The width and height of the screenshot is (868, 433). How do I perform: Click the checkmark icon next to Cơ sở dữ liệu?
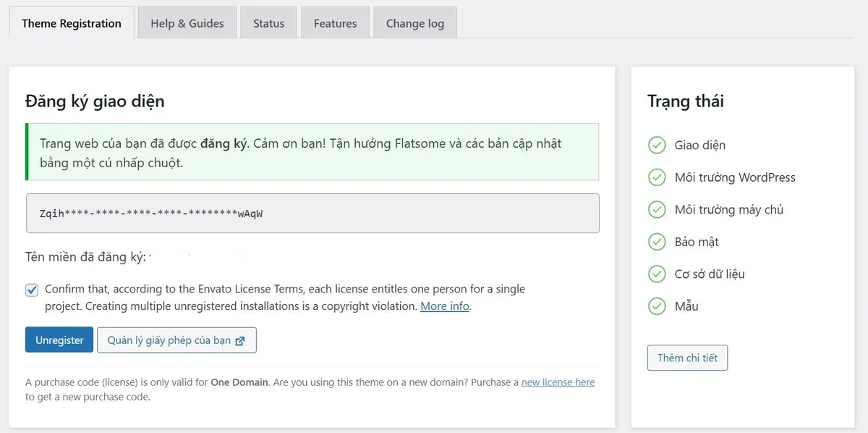pos(656,274)
